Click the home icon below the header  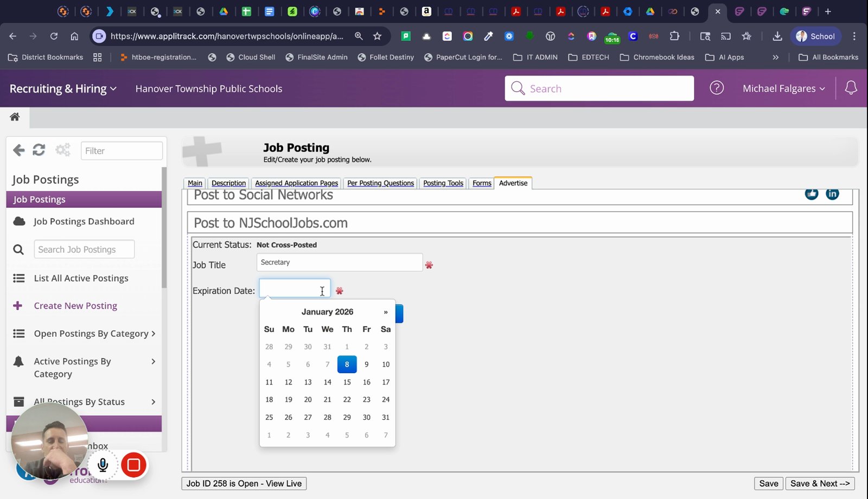[x=15, y=117]
